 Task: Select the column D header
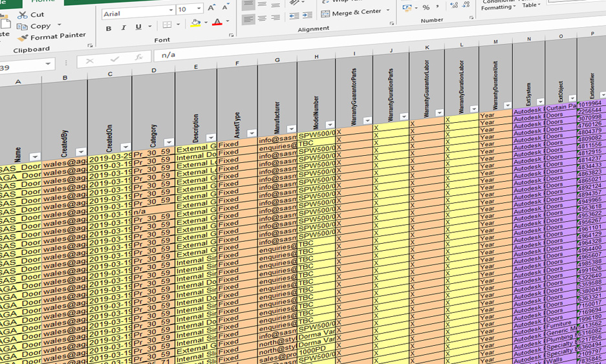pos(154,70)
